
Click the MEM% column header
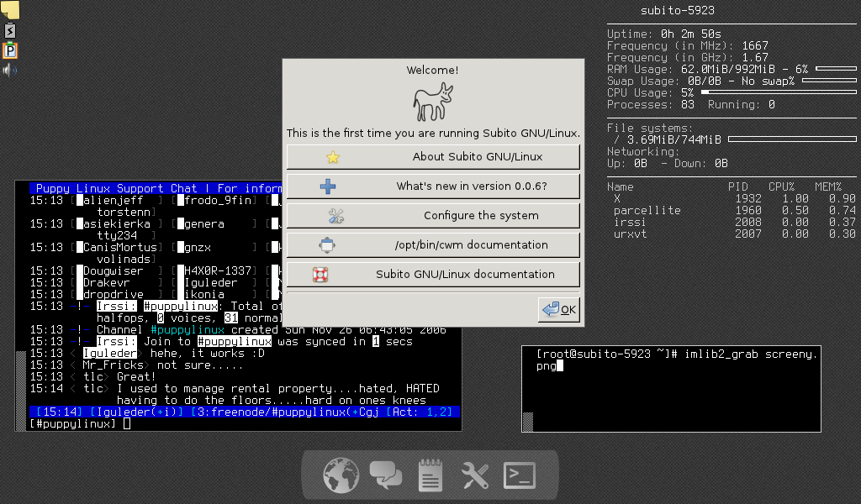[x=828, y=187]
